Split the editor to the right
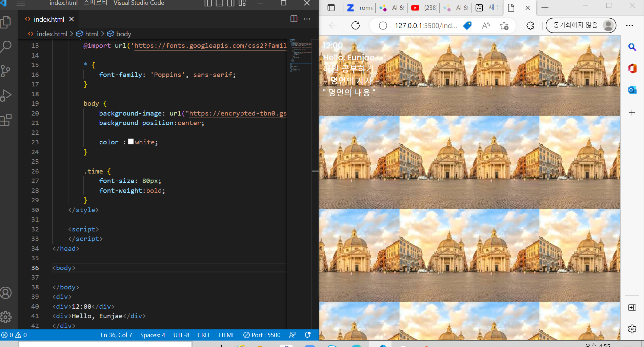Viewport: 644px width, 347px height. 294,19
